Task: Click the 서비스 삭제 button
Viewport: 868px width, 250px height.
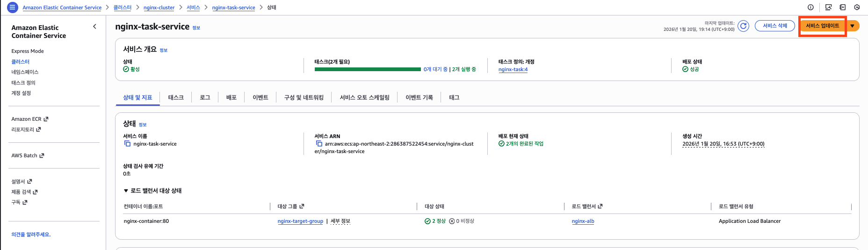Action: coord(774,26)
